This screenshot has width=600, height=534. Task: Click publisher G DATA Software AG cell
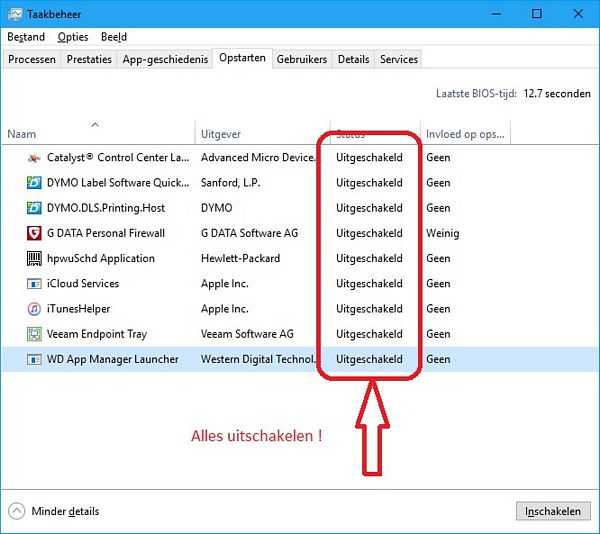pyautogui.click(x=249, y=233)
